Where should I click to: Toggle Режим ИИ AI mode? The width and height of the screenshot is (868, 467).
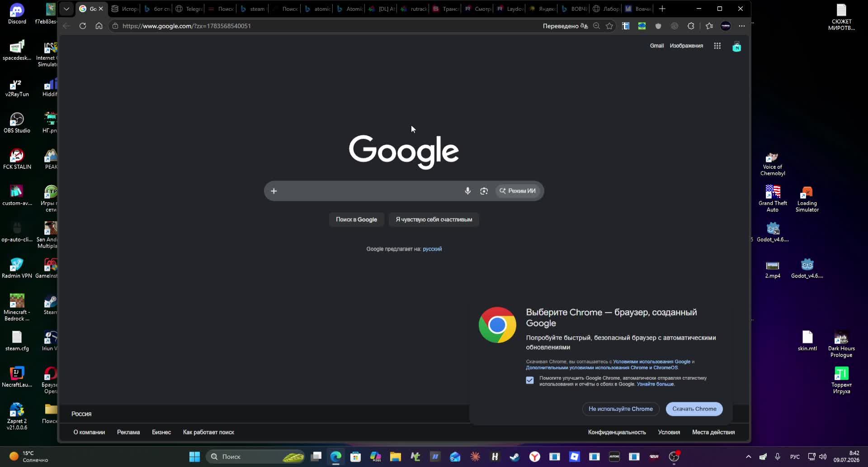[x=518, y=191]
